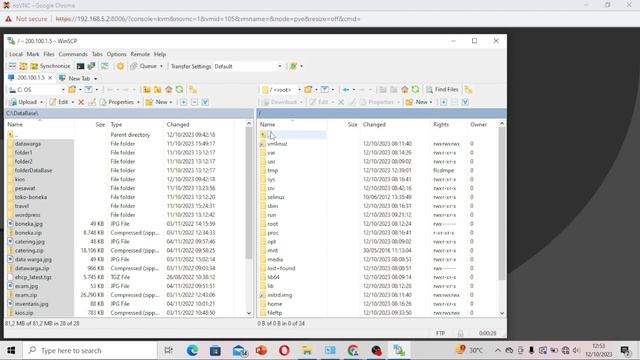Click the remote directory tree icon
The width and height of the screenshot is (640, 360).
[x=469, y=90]
